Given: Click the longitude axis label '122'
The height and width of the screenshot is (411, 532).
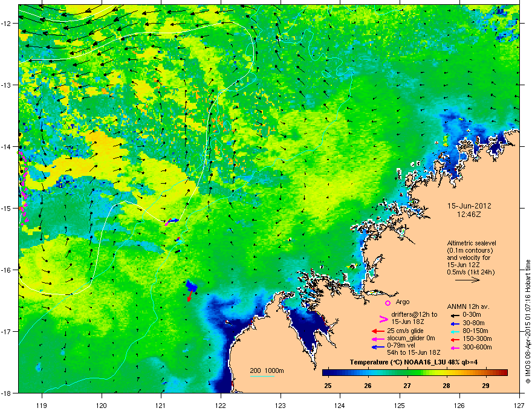Looking at the screenshot, I should tap(221, 406).
